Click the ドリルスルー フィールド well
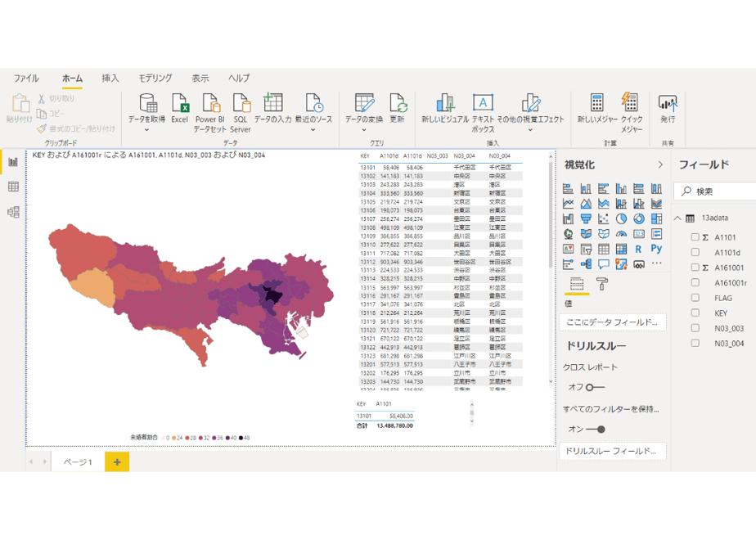Image resolution: width=756 pixels, height=540 pixels. (612, 452)
